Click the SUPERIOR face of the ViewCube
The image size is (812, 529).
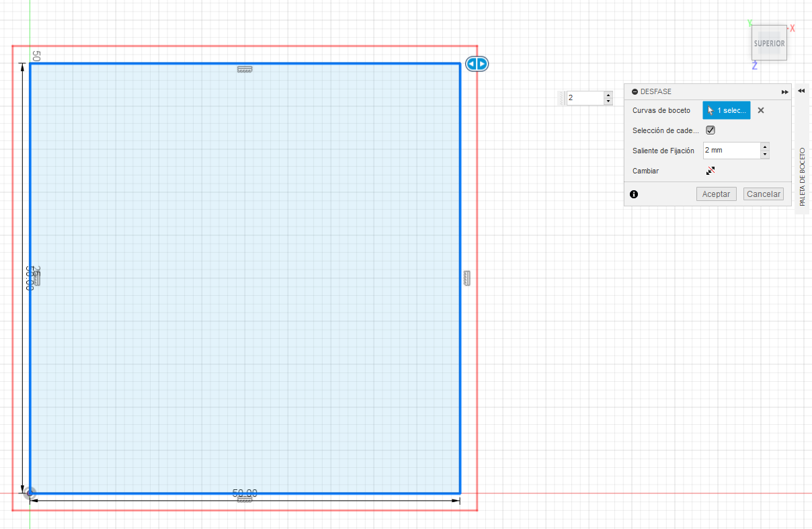click(769, 43)
